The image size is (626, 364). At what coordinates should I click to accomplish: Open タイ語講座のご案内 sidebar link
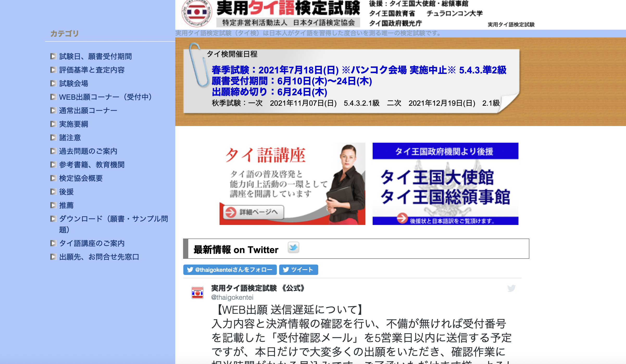point(92,243)
